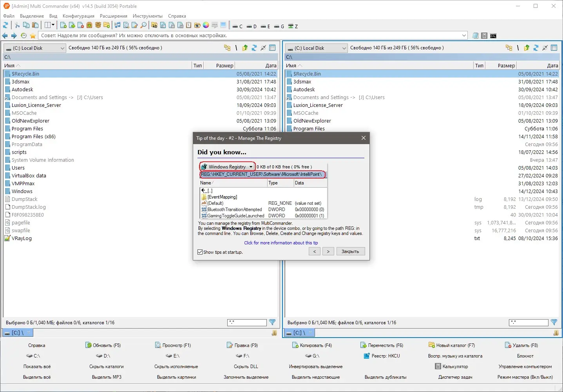This screenshot has width=563, height=392.
Task: Refresh the left panel with blue arrows icon
Action: [x=254, y=47]
